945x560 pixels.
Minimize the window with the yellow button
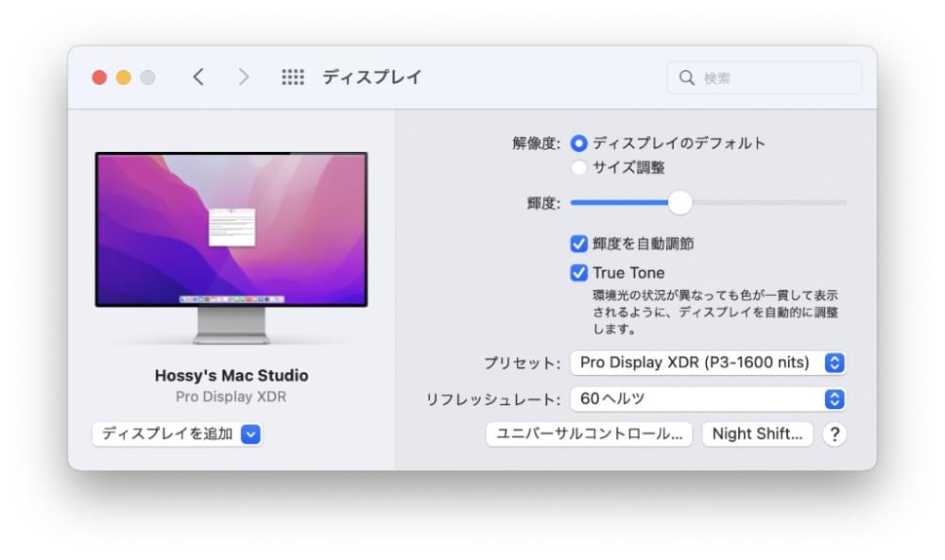pos(124,77)
